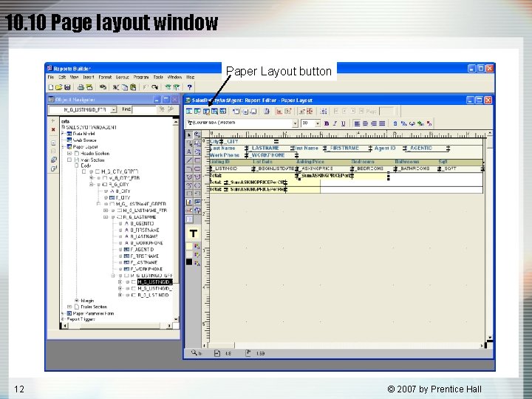Viewport: 532px width, 399px height.
Task: Click the Reports Builder application title icon
Action: point(50,68)
